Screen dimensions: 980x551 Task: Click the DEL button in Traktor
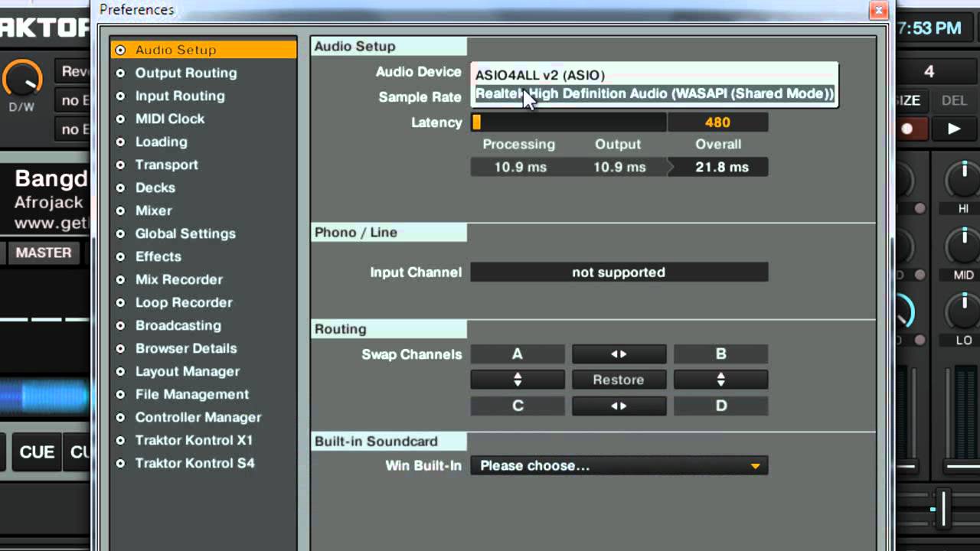[954, 100]
